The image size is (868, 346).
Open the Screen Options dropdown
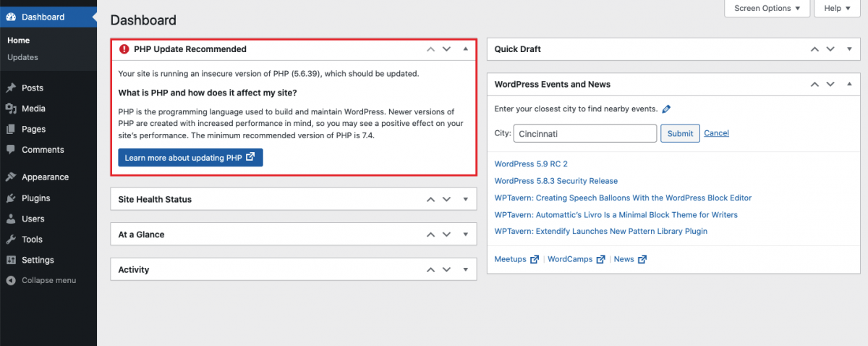click(x=767, y=9)
